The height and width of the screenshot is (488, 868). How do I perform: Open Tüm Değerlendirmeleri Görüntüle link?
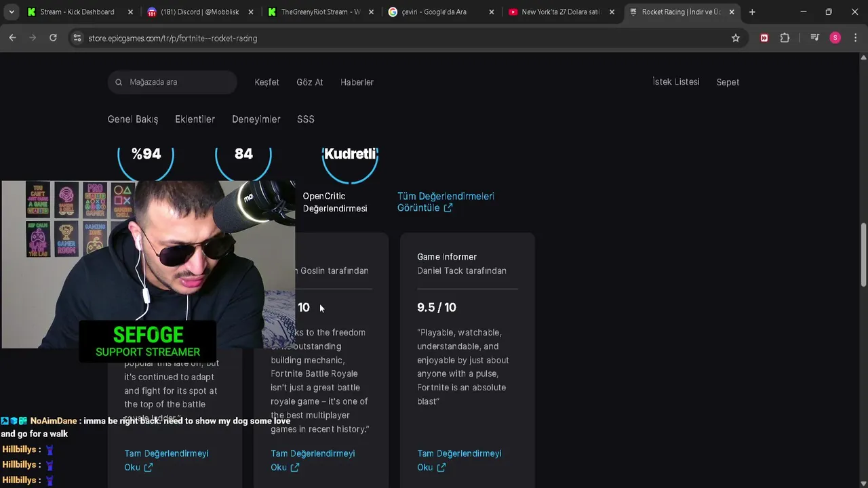[446, 202]
